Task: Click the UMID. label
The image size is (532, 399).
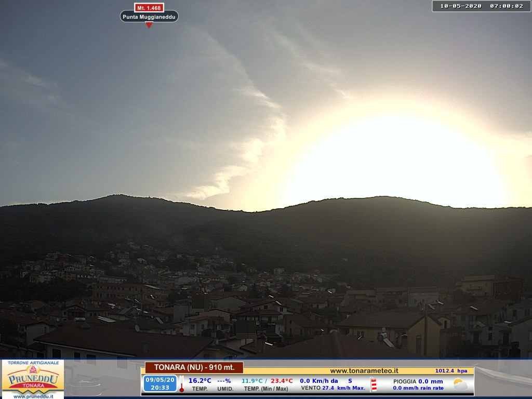Action: [225, 389]
